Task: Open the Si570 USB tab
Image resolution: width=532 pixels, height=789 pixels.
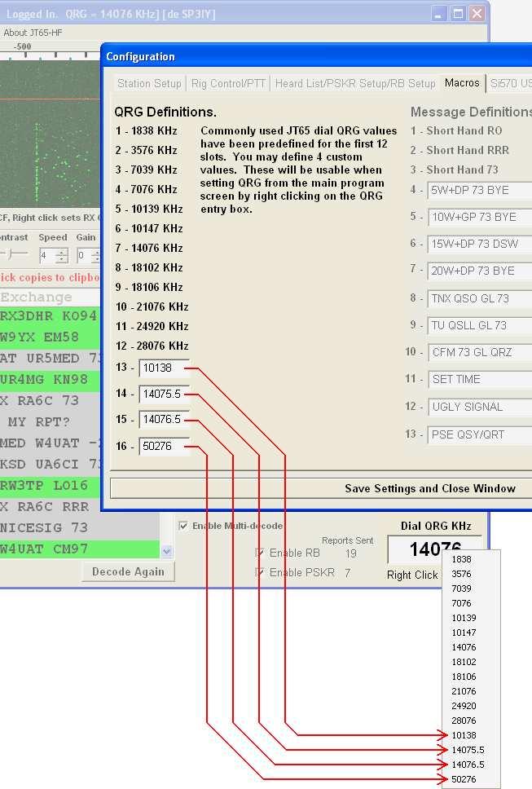Action: [x=510, y=83]
